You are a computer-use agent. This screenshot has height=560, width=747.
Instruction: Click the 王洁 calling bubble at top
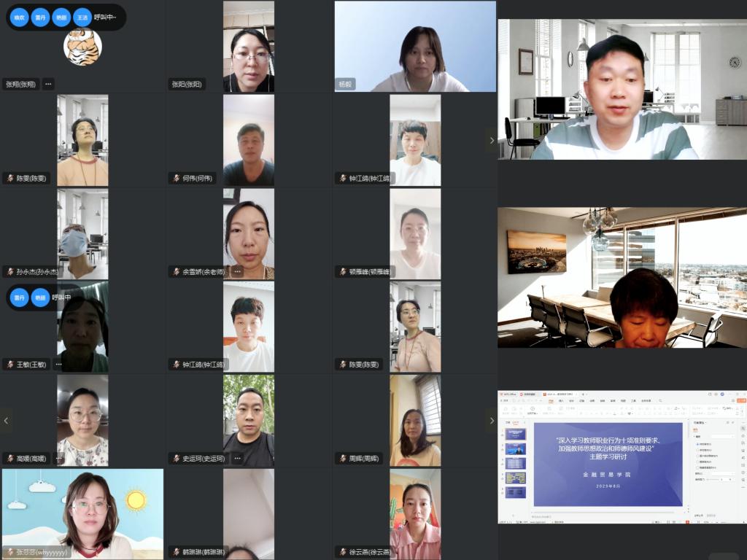coord(82,17)
